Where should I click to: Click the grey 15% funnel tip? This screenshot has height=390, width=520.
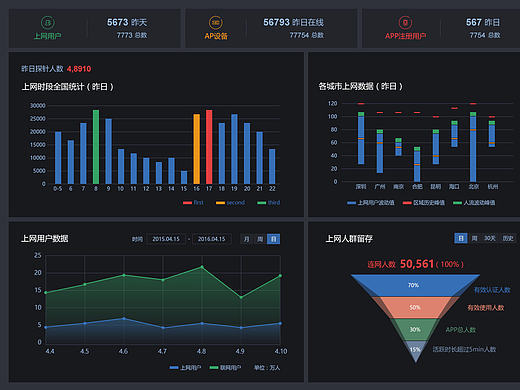pos(415,351)
